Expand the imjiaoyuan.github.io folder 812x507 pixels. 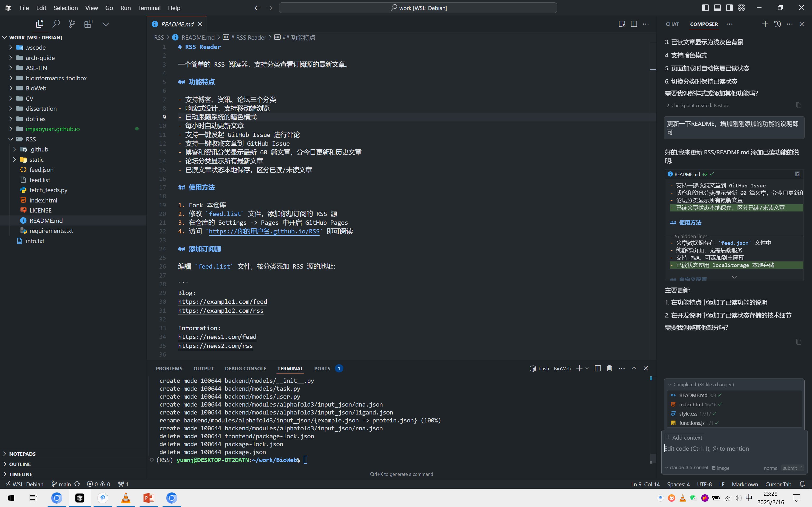tap(73, 129)
